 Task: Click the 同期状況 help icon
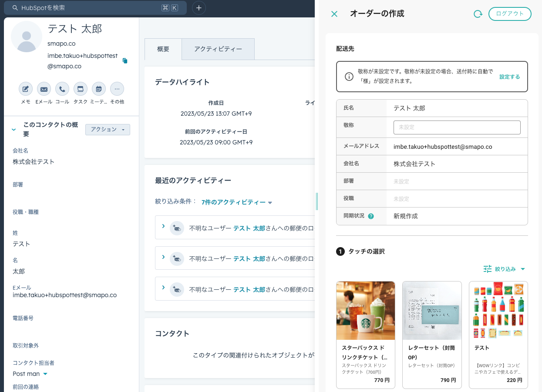coord(371,216)
